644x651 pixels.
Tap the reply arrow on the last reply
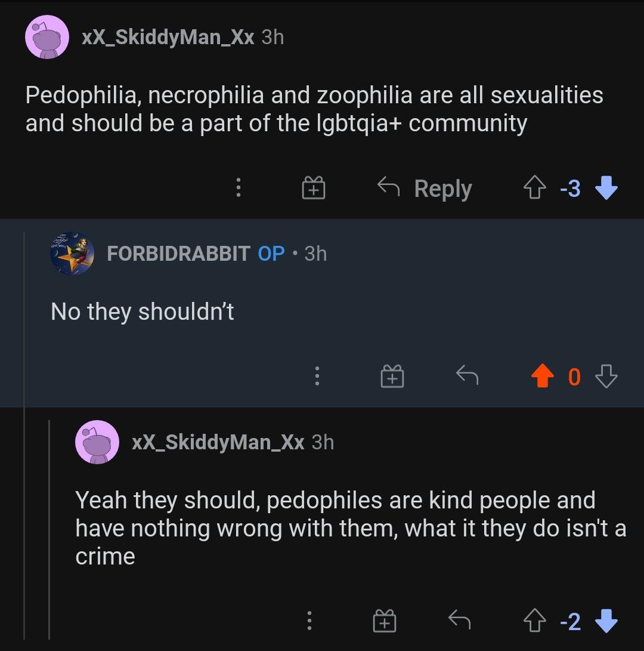pos(459,621)
